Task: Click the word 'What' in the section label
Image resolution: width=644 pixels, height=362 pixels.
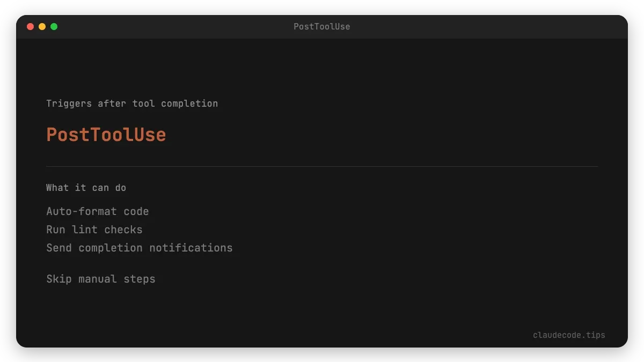Action: (57, 188)
